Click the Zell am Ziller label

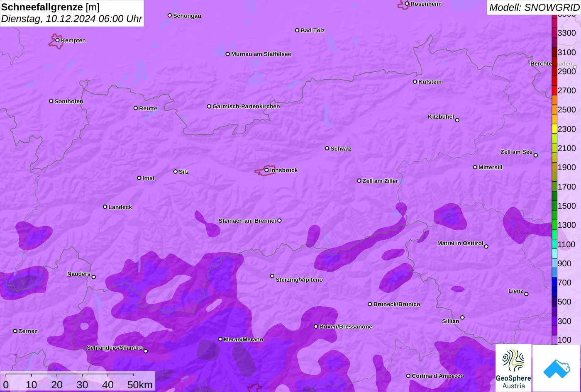(x=380, y=181)
